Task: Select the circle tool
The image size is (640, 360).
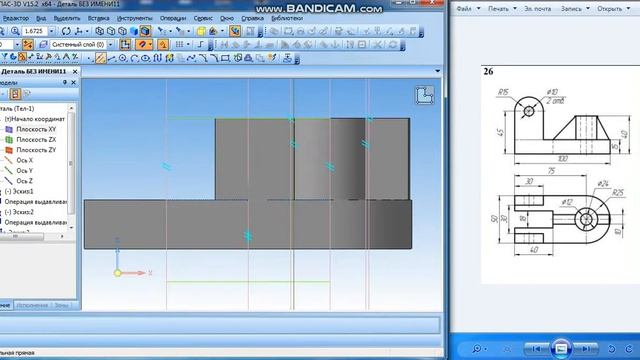Action: coord(123,58)
